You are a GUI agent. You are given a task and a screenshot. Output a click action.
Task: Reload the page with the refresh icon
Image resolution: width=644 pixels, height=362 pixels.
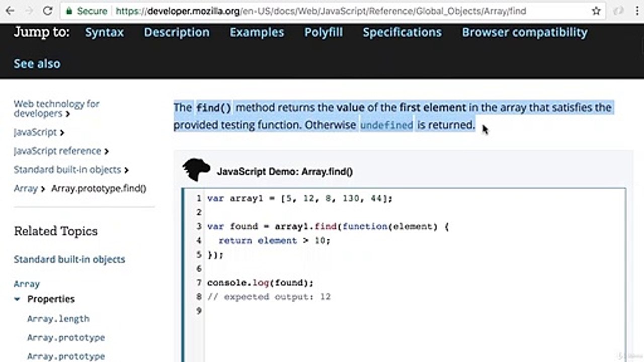pyautogui.click(x=47, y=11)
